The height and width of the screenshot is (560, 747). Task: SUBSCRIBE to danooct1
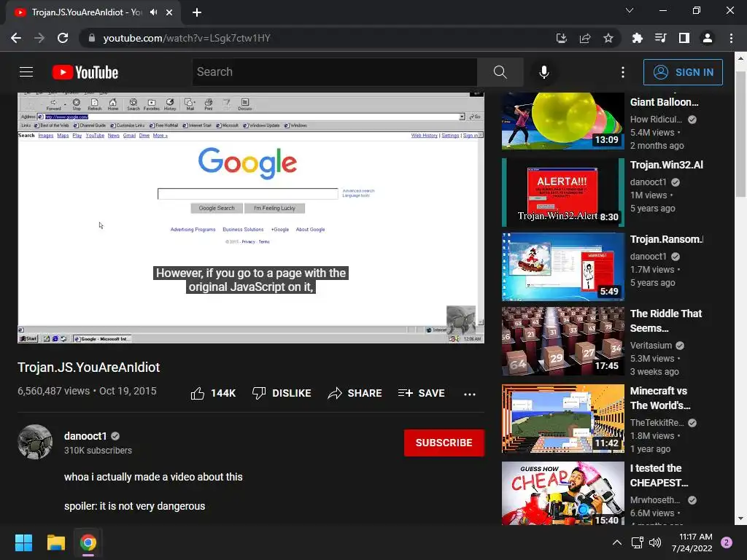coord(444,443)
